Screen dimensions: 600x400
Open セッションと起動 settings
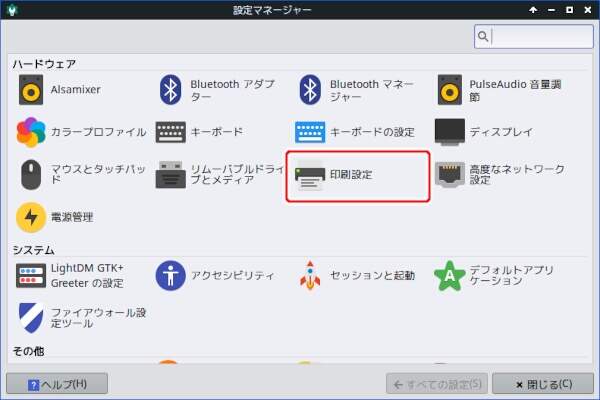(x=355, y=275)
